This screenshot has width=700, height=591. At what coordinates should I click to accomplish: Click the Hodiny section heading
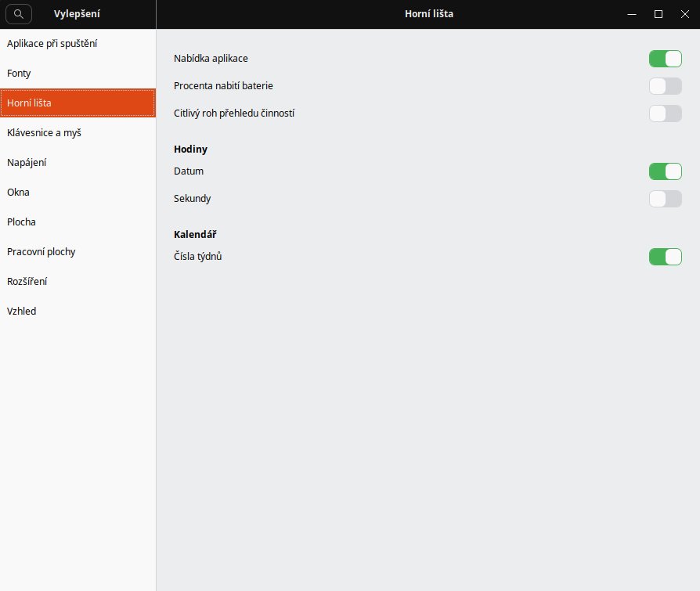pyautogui.click(x=190, y=149)
